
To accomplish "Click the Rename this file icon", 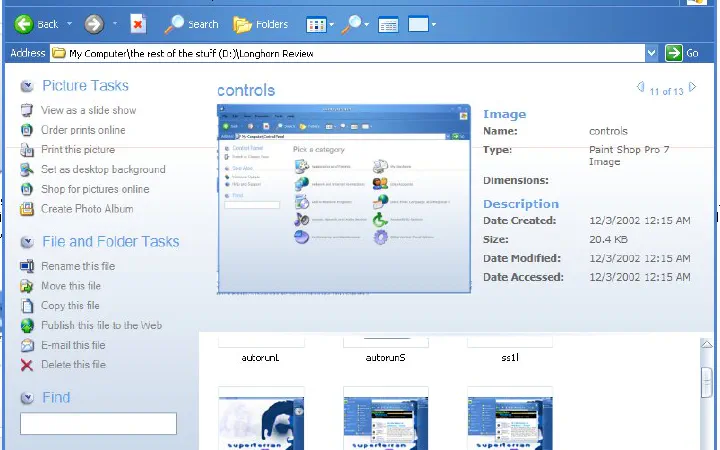I will [27, 266].
